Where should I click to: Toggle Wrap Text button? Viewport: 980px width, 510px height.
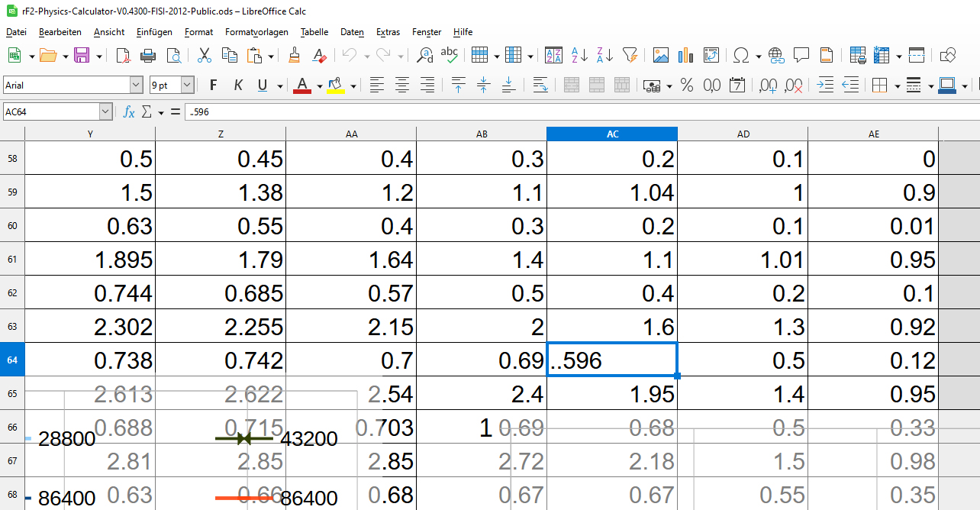point(540,85)
